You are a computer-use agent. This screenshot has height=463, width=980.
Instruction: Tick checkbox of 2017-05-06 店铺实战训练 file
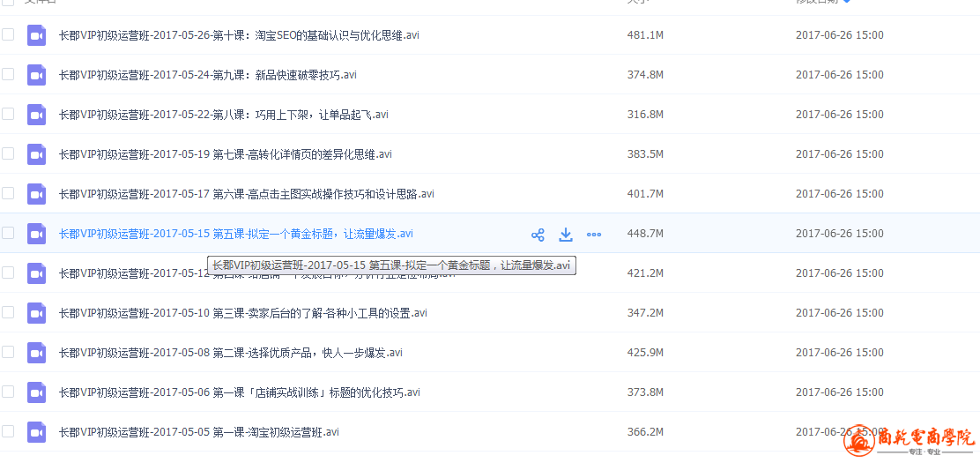[8, 391]
